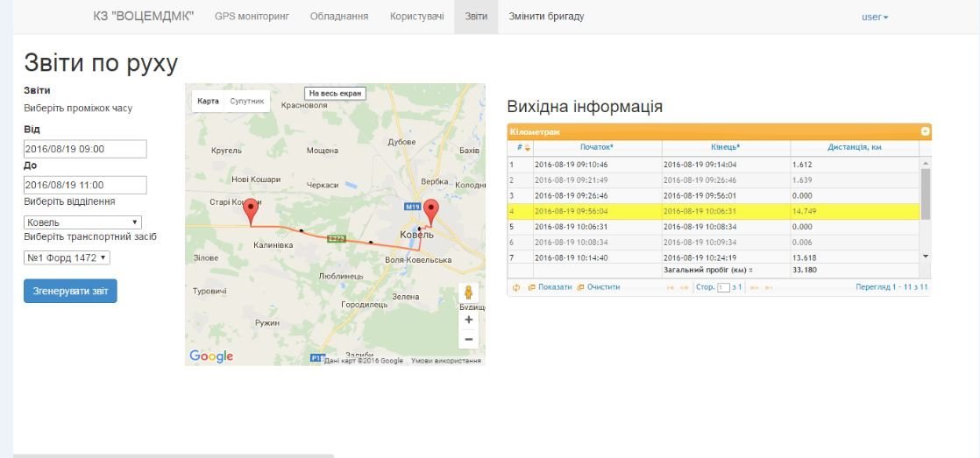Click the Street View pegman icon
Screen dimensions: 980x458
[469, 292]
